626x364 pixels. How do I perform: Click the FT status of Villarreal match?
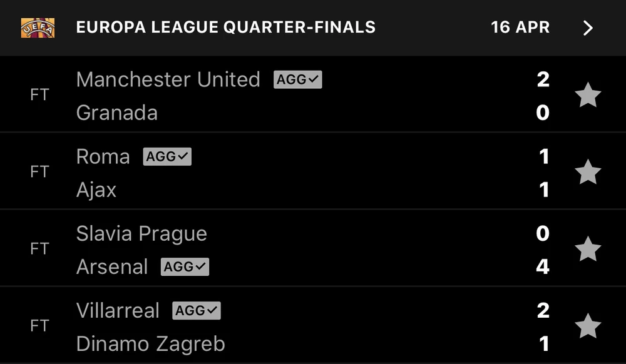(39, 326)
